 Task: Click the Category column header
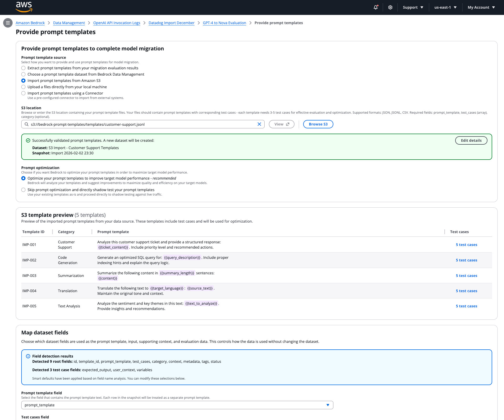click(x=66, y=232)
